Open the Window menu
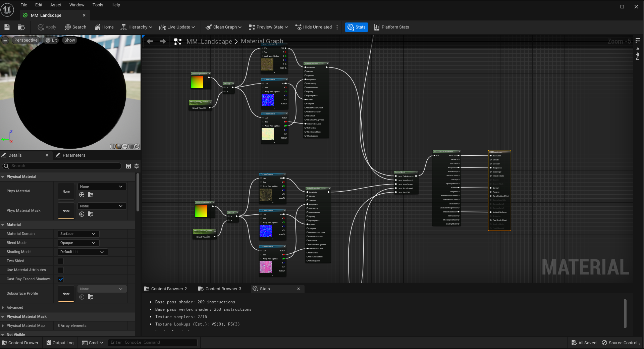 (76, 5)
